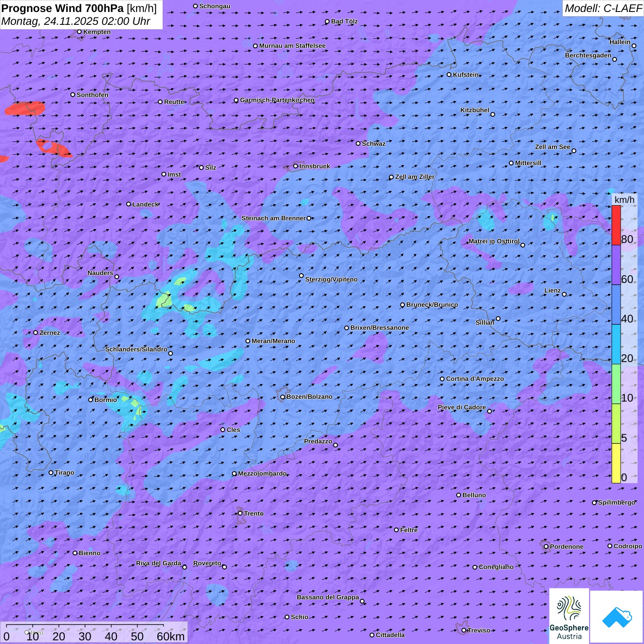
Task: Click the date 'Montag, 24.11.2025 02:00 Uhr'
Action: 76,21
